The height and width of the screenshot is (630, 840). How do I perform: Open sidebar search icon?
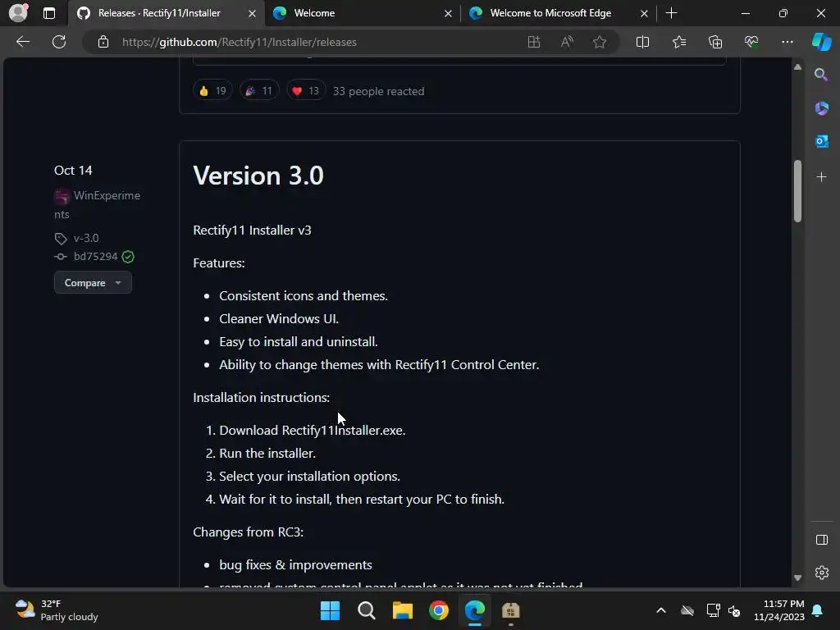click(821, 75)
